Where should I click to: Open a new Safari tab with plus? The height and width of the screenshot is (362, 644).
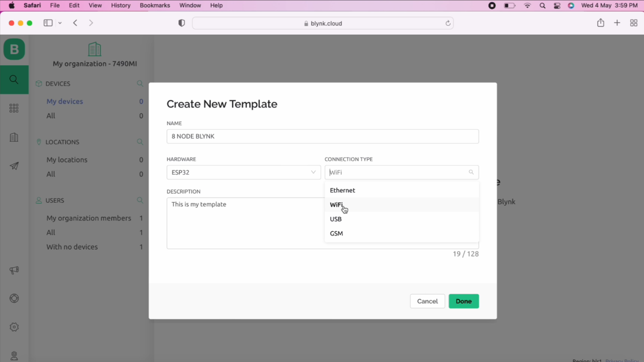(x=617, y=23)
